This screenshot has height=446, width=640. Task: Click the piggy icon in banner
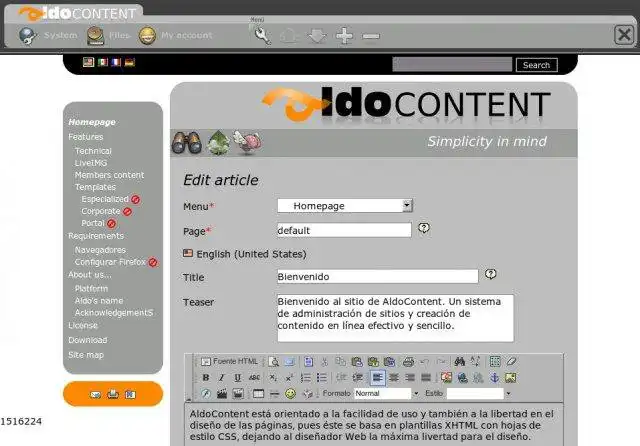248,142
